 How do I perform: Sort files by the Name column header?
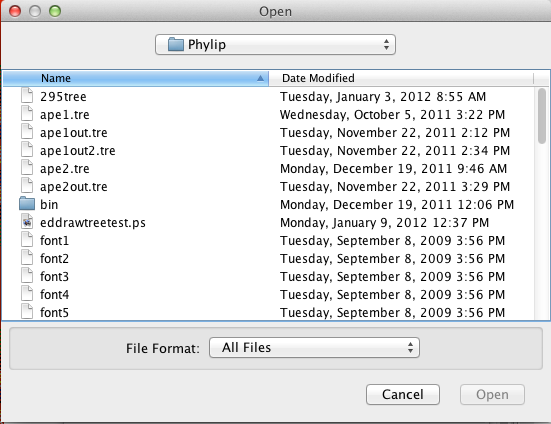click(136, 78)
